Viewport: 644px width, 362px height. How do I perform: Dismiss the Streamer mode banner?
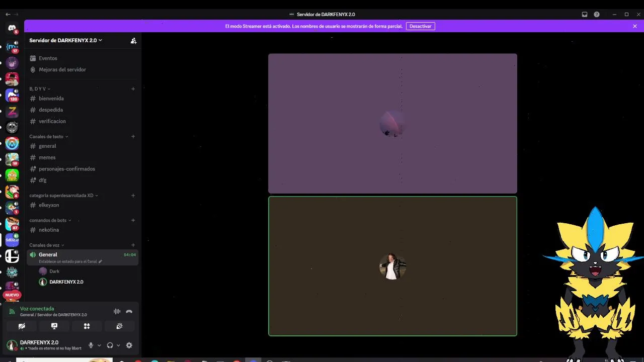pyautogui.click(x=635, y=26)
